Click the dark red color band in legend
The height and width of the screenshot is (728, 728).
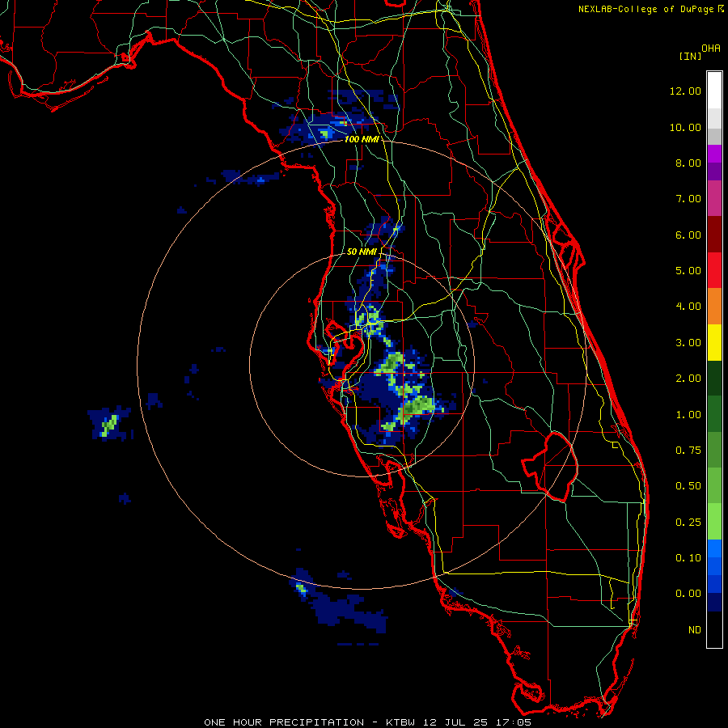(714, 235)
